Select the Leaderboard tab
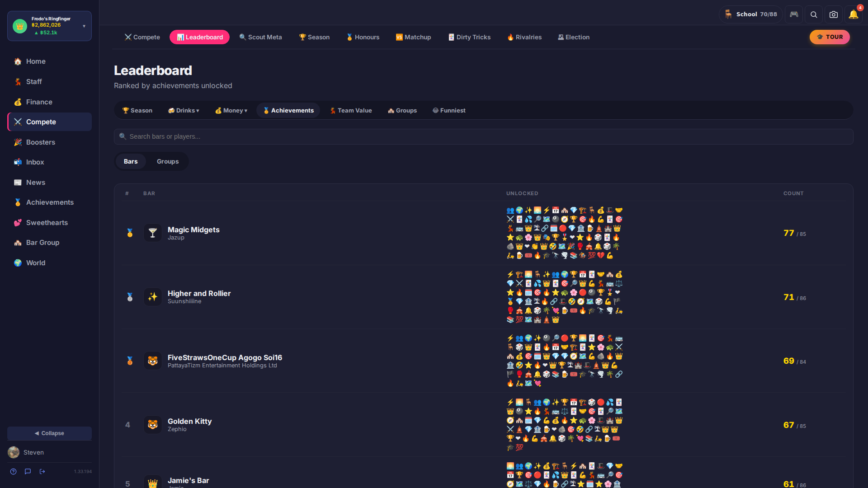This screenshot has width=868, height=488. (199, 37)
